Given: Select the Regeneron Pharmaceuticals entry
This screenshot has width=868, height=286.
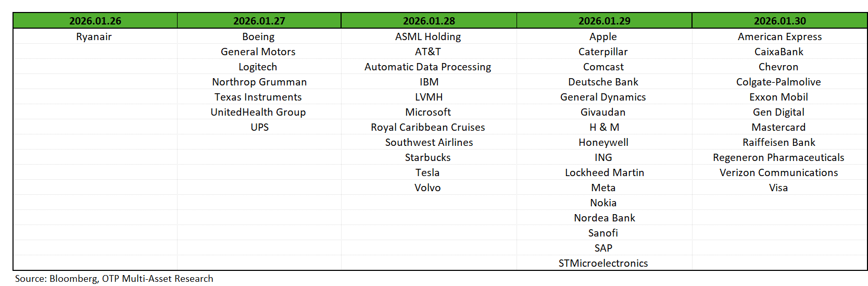Looking at the screenshot, I should pos(779,157).
